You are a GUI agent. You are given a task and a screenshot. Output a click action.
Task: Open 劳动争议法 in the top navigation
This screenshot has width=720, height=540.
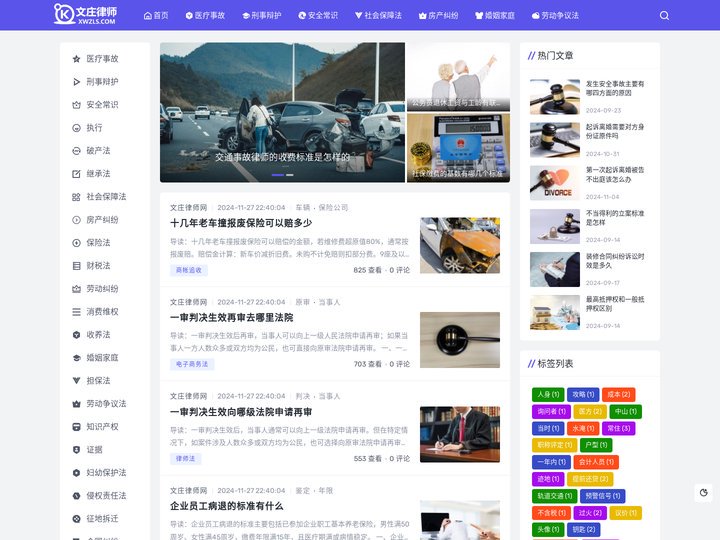(555, 16)
